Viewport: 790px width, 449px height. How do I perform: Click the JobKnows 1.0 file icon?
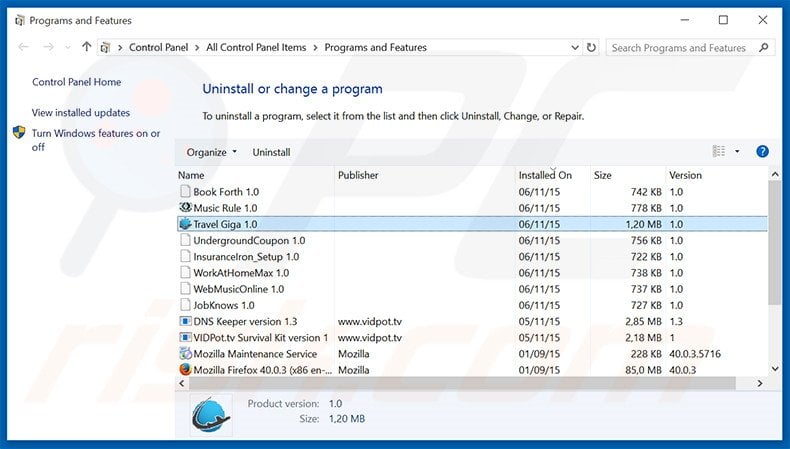(x=185, y=305)
